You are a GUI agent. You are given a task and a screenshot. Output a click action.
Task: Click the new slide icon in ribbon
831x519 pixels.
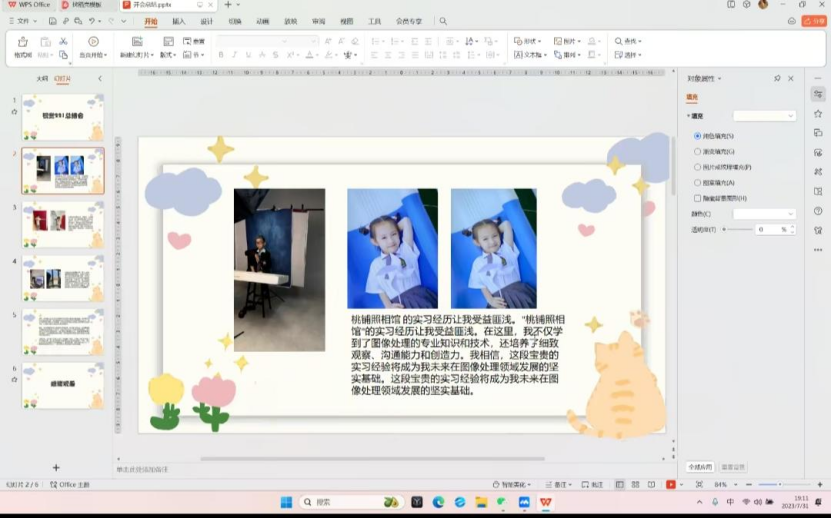tap(137, 42)
